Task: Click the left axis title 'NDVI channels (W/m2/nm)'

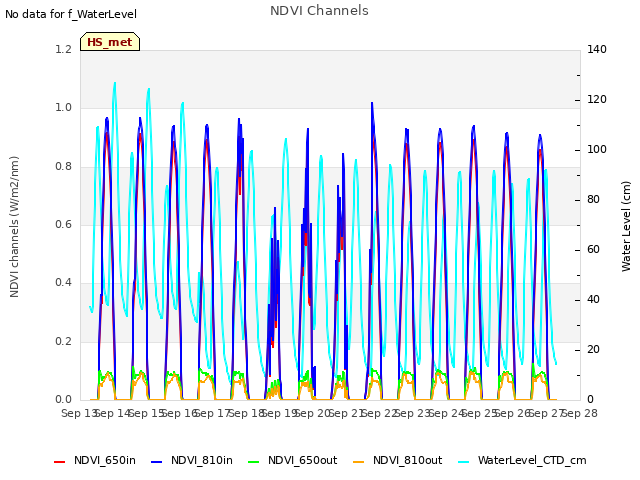Action: 14,227
